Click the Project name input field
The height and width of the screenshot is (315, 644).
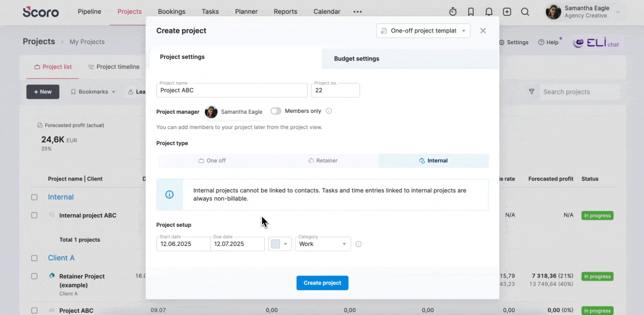click(x=232, y=90)
